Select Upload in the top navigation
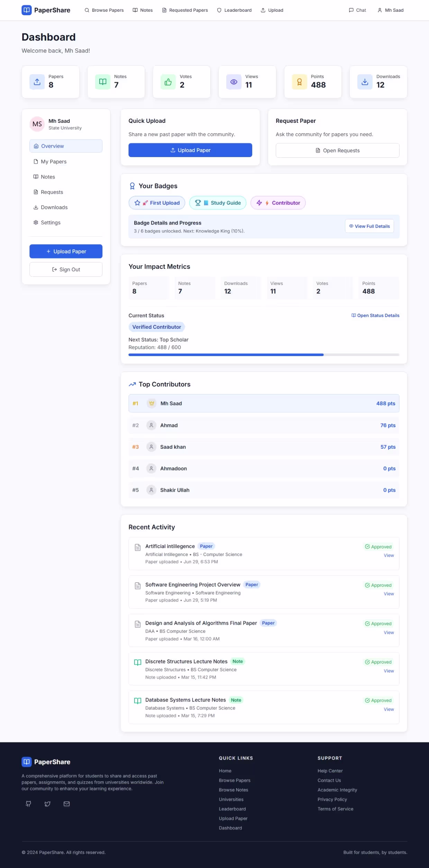 (x=272, y=10)
